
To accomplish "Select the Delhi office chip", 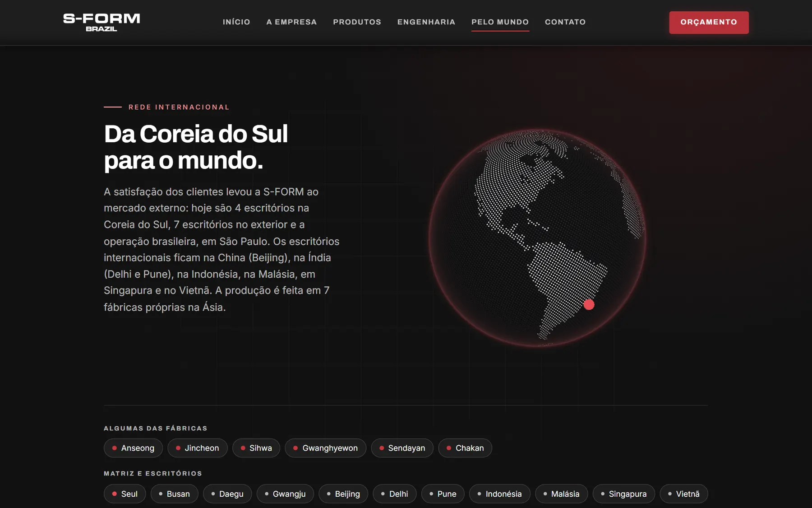I will coord(394,494).
